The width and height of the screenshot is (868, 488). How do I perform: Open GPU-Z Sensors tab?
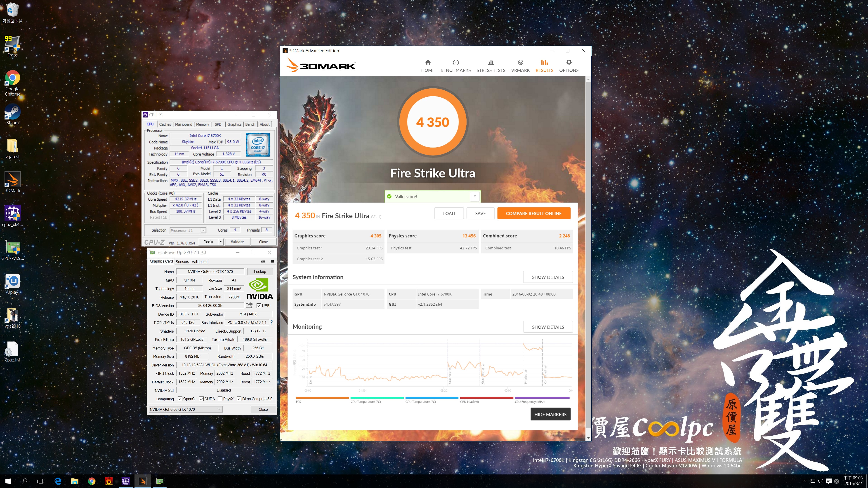pyautogui.click(x=182, y=261)
